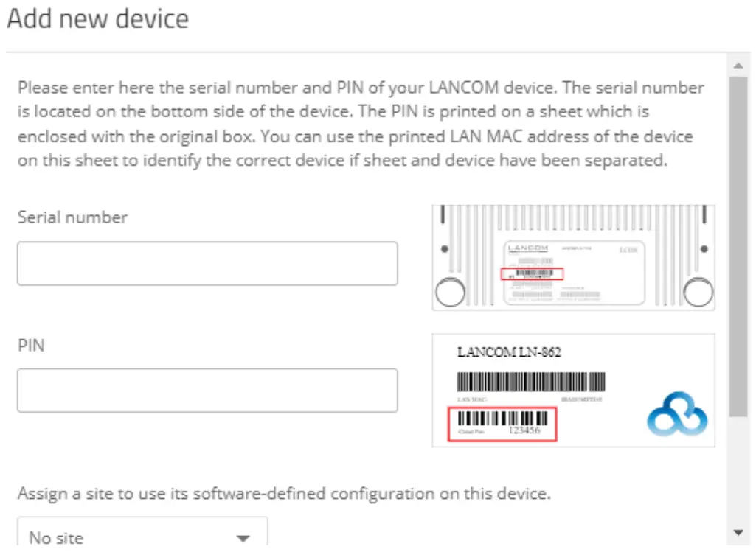
Task: Click the vertical scrollbar thumb
Action: click(x=738, y=243)
